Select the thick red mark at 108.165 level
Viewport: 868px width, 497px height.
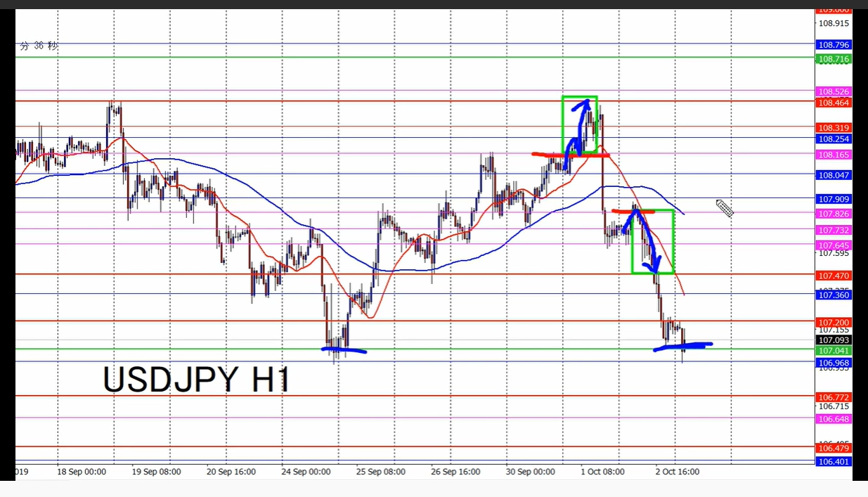570,154
